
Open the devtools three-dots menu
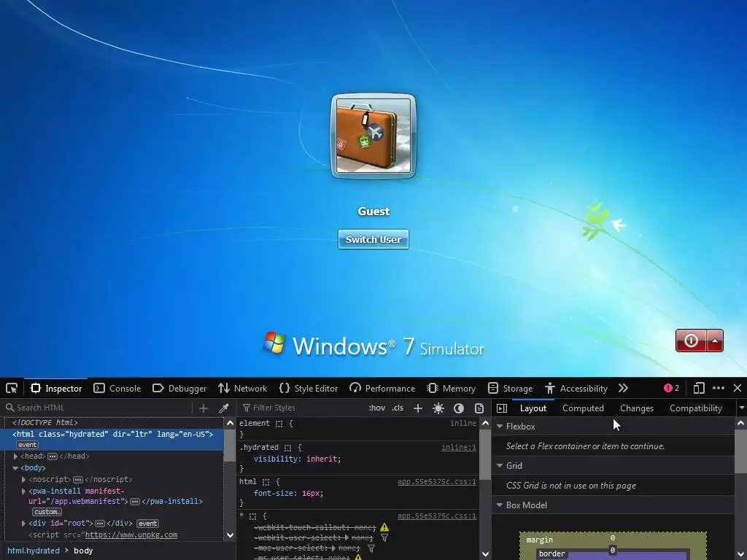tap(719, 388)
